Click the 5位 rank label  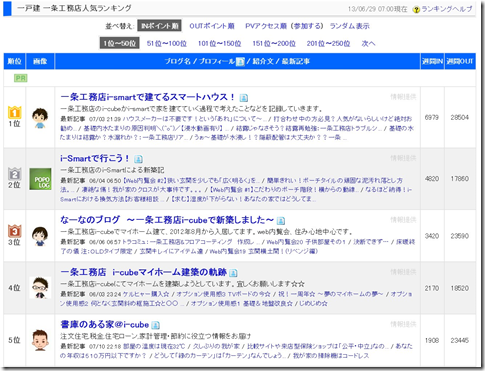14,340
